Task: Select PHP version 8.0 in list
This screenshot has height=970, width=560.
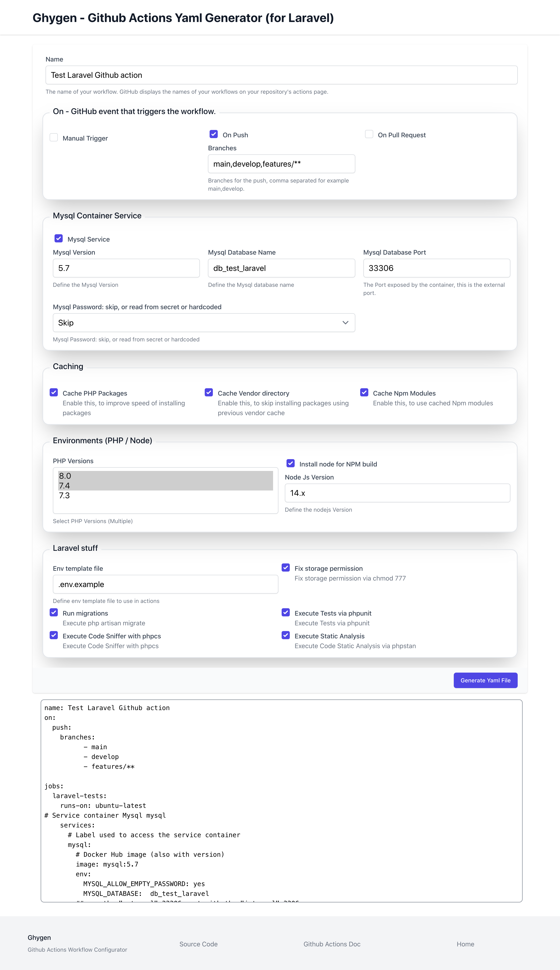Action: (65, 476)
